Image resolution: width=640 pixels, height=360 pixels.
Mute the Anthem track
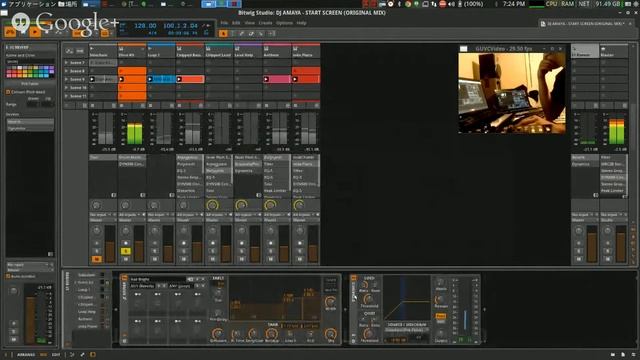click(x=271, y=259)
